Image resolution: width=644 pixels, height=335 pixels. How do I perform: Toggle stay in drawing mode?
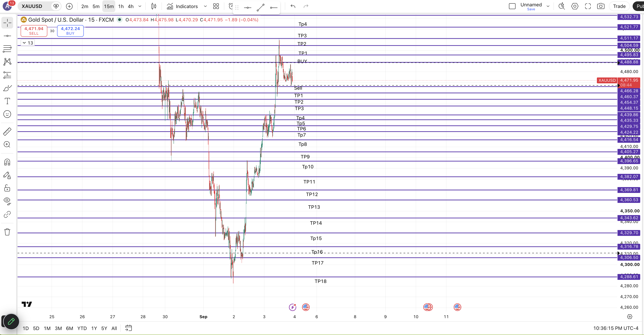point(7,175)
